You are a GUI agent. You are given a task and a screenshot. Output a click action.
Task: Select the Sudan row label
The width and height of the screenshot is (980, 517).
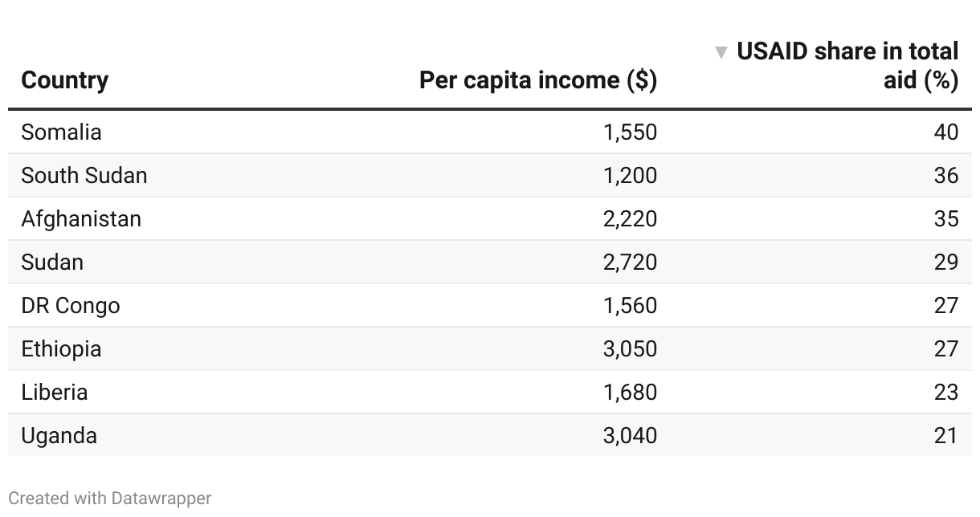52,262
